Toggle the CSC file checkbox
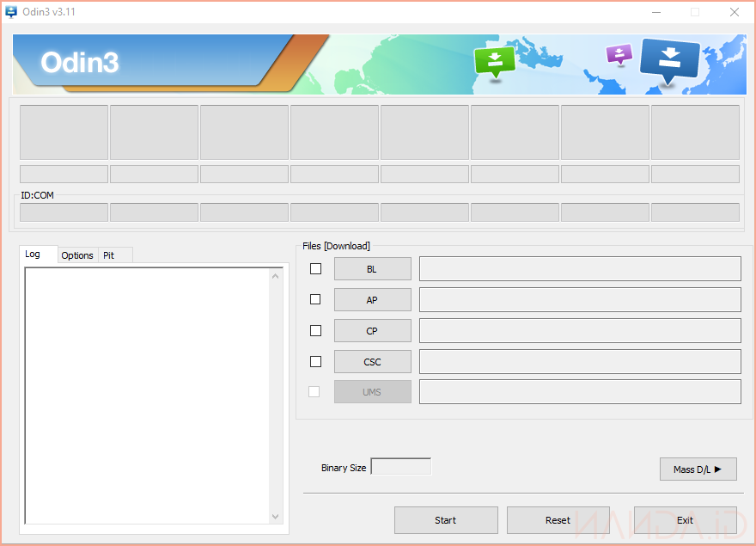 (315, 361)
